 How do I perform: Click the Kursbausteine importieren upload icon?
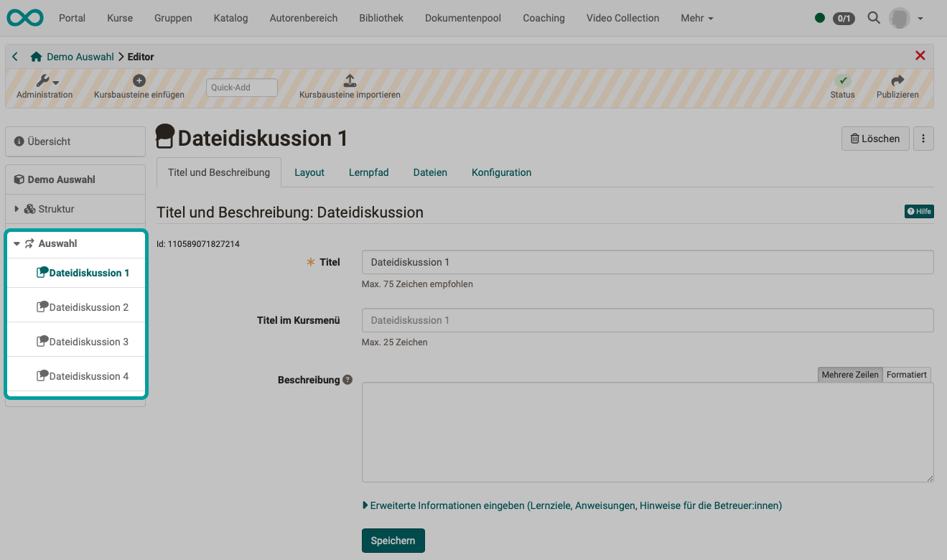coord(350,80)
